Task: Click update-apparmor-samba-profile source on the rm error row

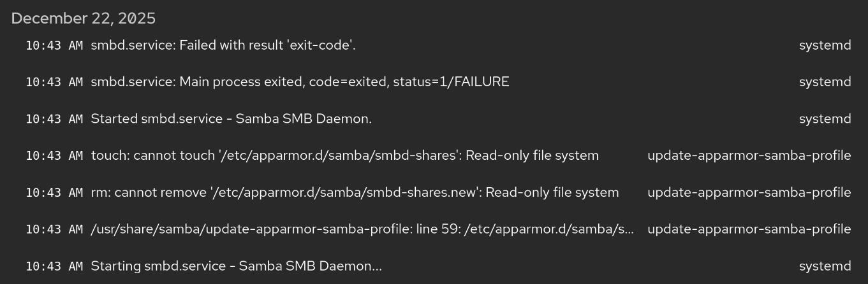Action: (749, 192)
